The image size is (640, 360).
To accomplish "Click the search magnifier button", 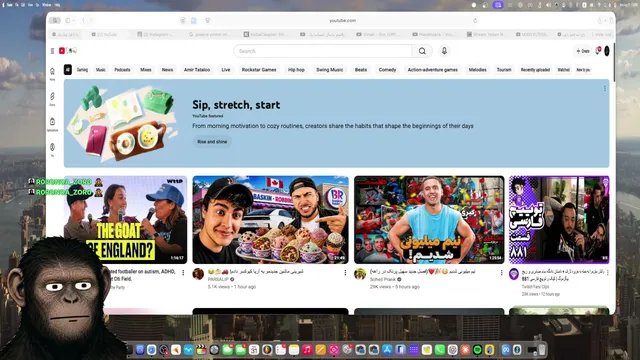I will tap(422, 51).
